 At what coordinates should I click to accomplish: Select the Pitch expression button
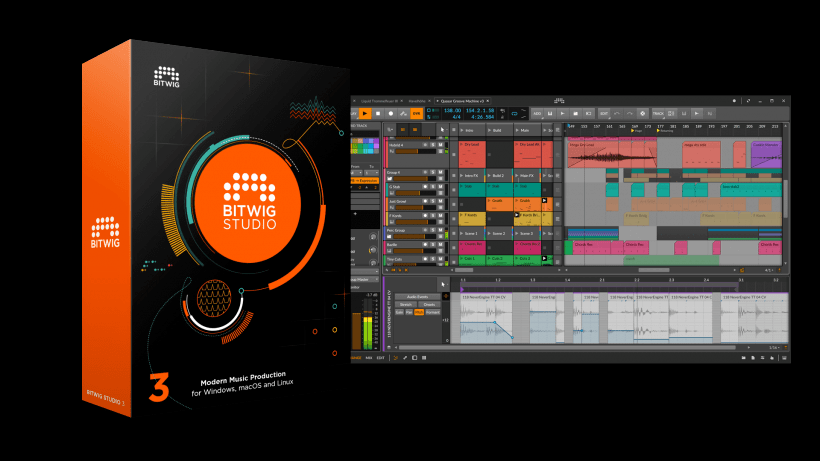[x=419, y=312]
